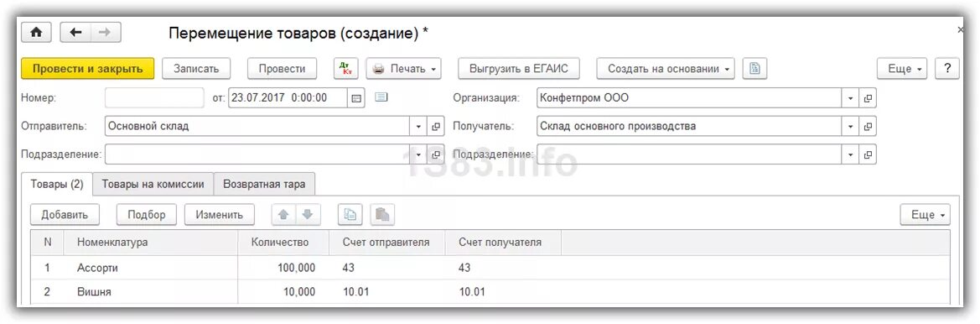Click the Счет отправителя column header
The height and width of the screenshot is (324, 980).
[x=386, y=242]
